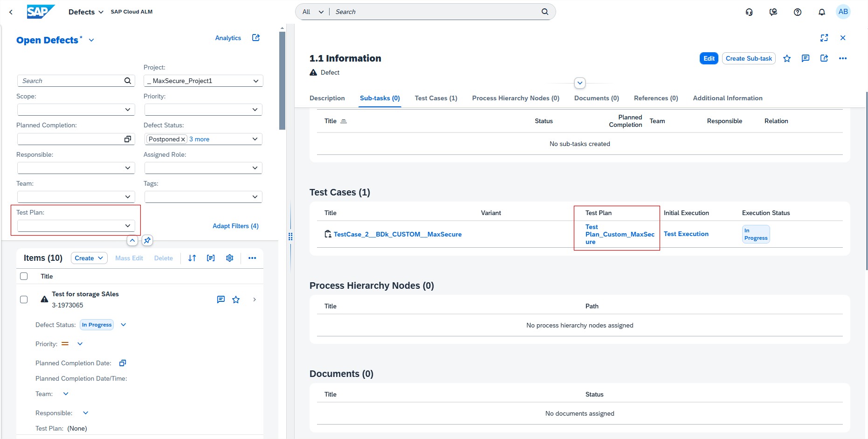Check the Test for storage SAles row

click(x=24, y=300)
